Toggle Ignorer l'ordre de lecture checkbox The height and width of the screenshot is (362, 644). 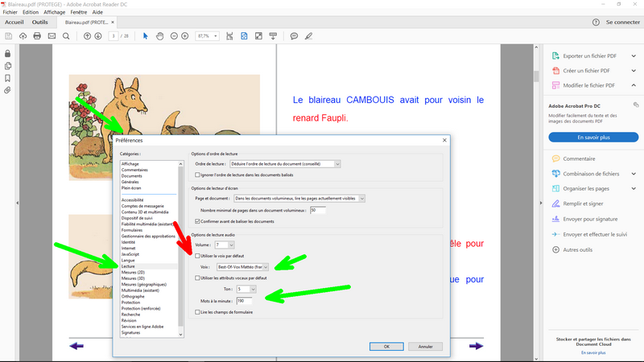click(x=197, y=175)
